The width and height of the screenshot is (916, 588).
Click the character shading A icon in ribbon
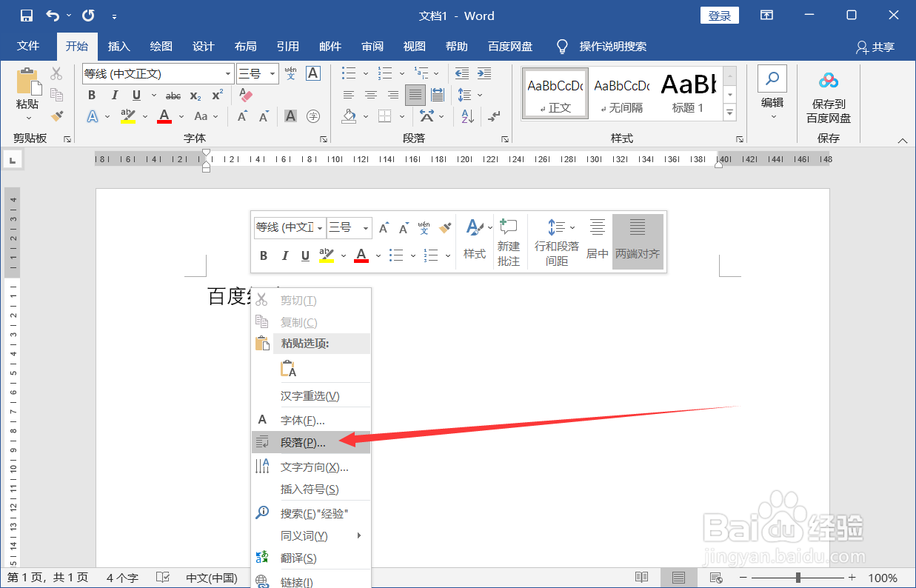click(x=291, y=116)
